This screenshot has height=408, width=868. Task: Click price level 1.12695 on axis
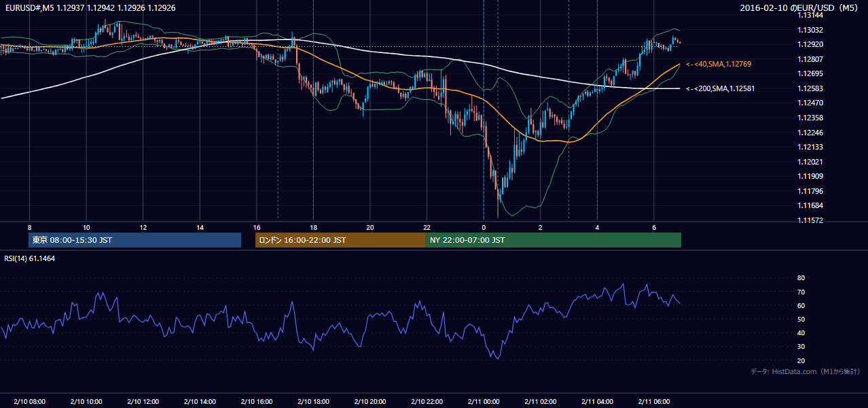click(x=810, y=73)
